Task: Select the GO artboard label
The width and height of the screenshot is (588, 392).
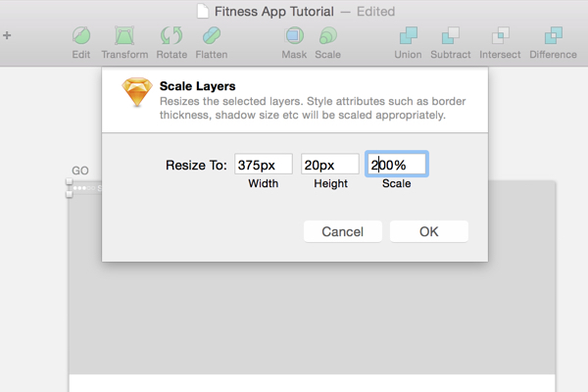Action: 80,171
